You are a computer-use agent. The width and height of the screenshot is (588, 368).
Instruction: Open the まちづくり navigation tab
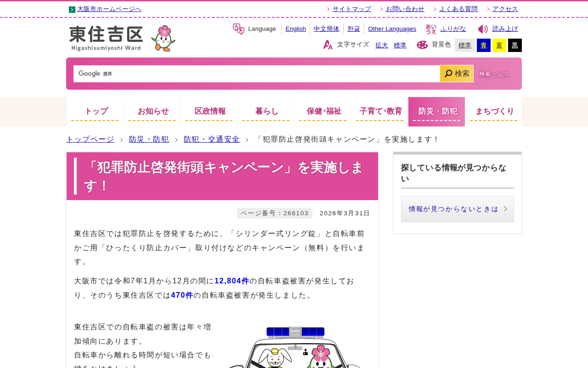pos(494,112)
